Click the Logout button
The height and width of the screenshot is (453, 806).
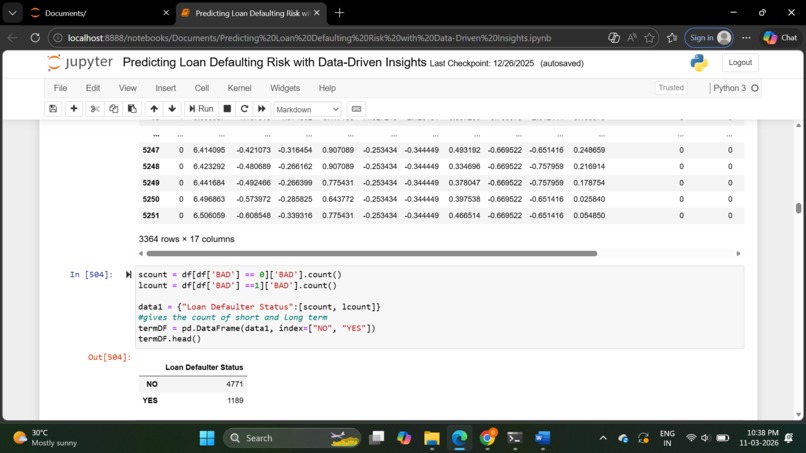(740, 63)
